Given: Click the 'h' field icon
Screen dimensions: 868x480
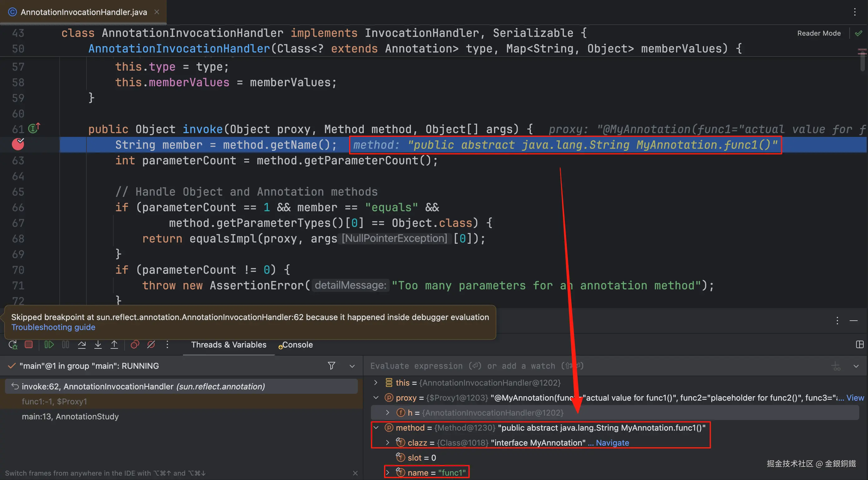Looking at the screenshot, I should pos(401,412).
